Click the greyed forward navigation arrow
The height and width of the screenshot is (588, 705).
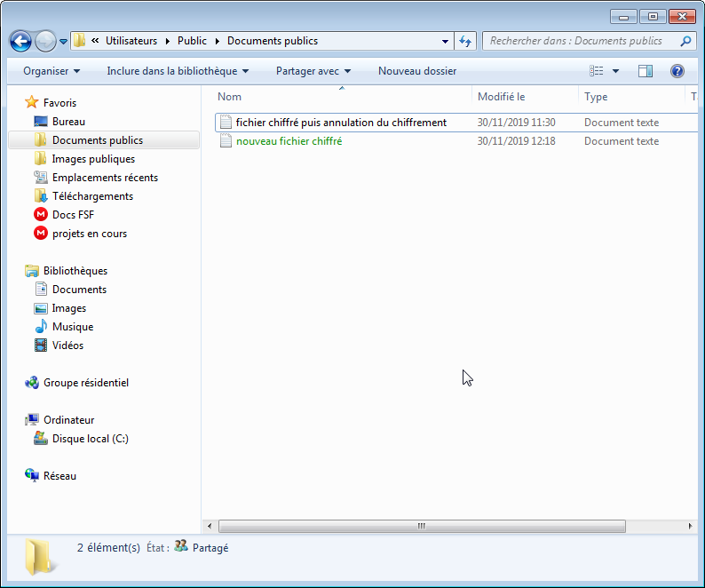[x=45, y=42]
